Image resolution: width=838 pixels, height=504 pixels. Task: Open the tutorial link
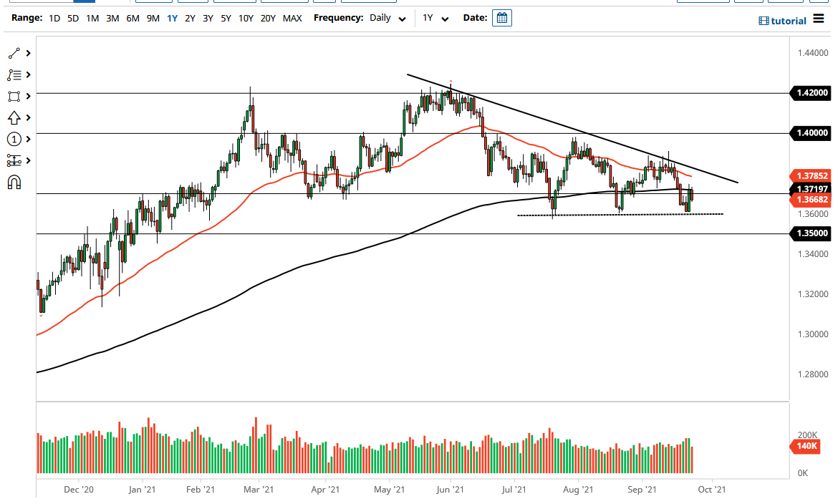(783, 21)
